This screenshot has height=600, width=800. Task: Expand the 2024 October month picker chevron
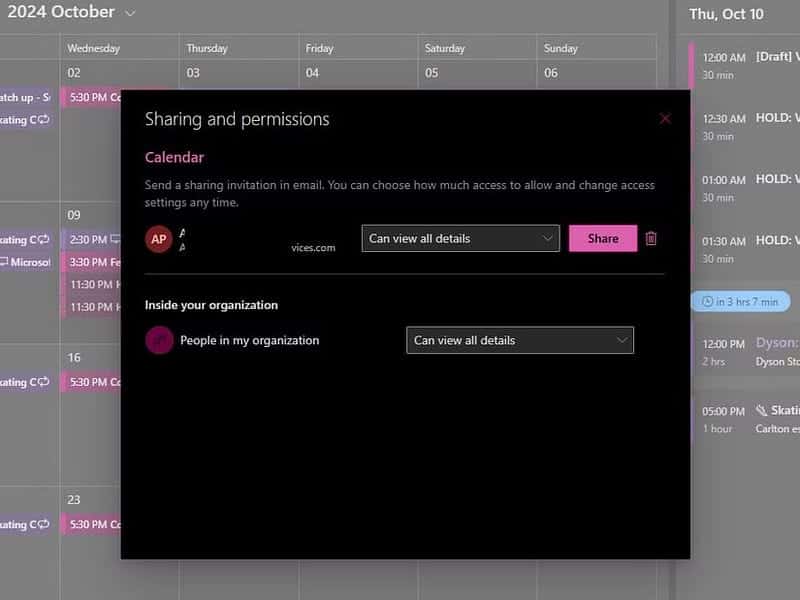tap(129, 12)
